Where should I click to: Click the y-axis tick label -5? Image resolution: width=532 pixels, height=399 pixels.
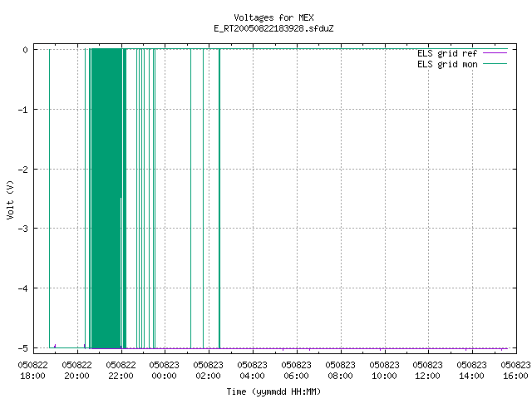point(22,348)
